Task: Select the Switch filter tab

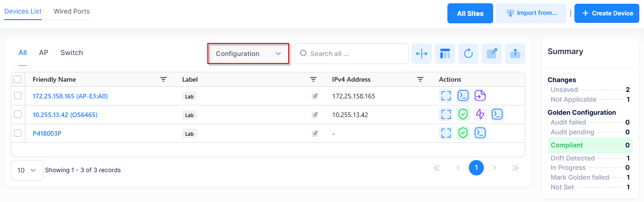Action: coord(71,53)
